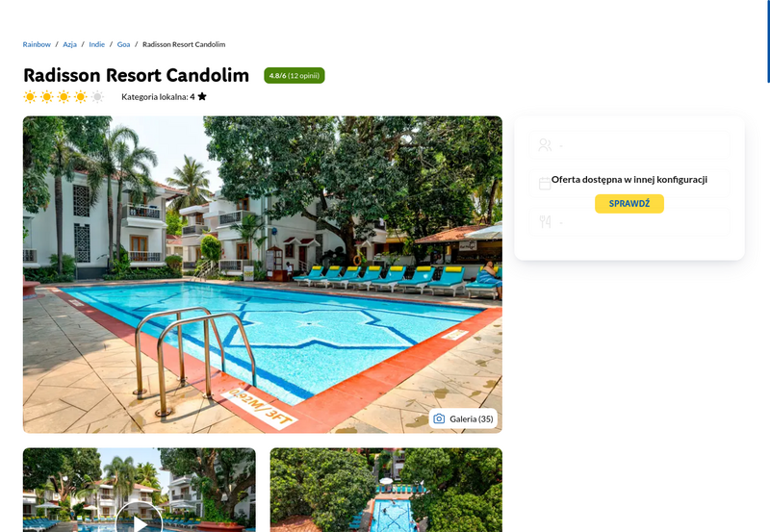
Task: Go to the Azja breadcrumb link
Action: 69,44
